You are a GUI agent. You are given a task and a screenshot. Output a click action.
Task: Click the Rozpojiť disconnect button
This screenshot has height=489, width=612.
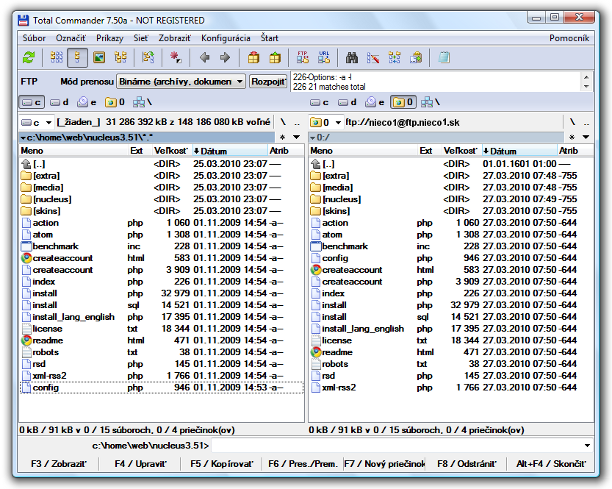pos(269,82)
